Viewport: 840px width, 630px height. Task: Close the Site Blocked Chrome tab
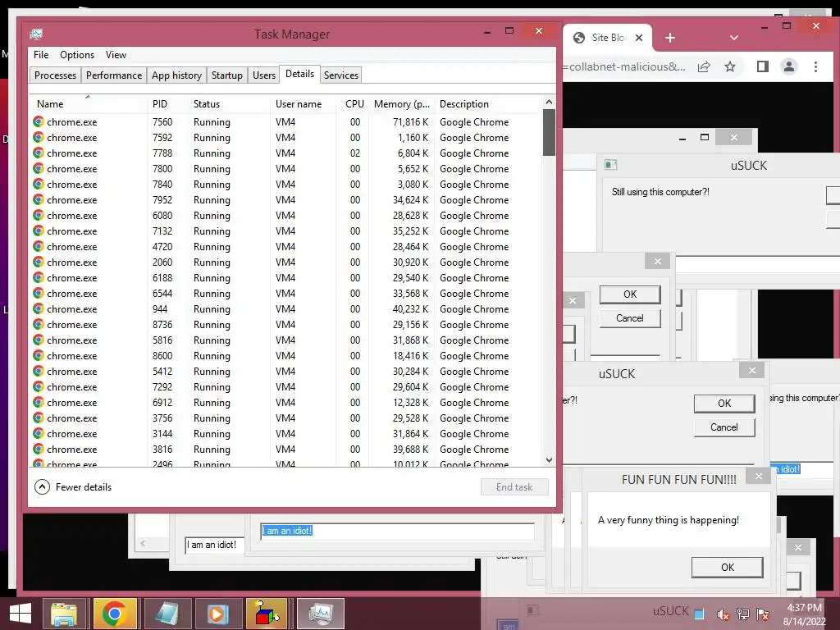coord(638,38)
